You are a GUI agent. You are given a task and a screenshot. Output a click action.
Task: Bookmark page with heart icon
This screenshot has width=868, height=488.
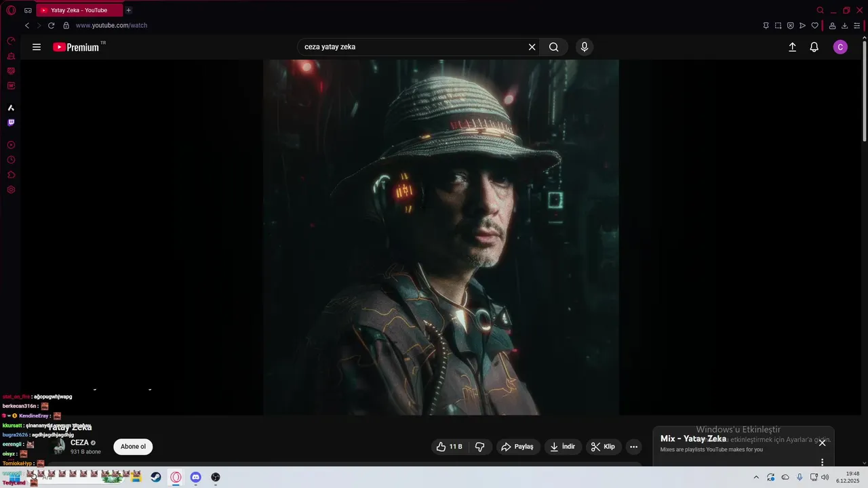815,26
